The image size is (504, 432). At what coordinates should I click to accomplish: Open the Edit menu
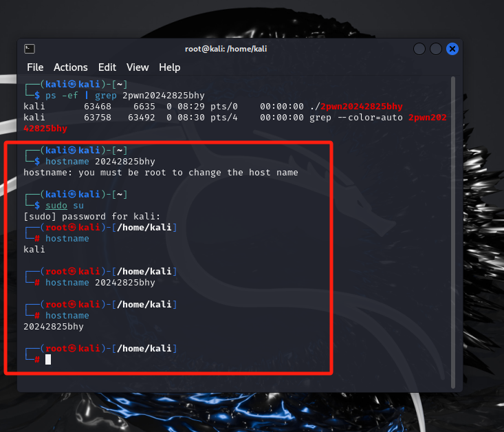click(x=107, y=67)
